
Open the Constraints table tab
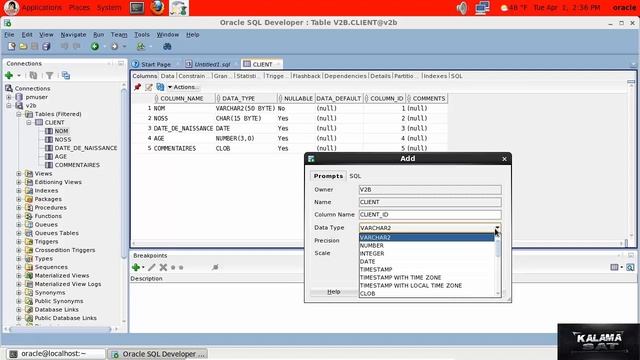(193, 76)
